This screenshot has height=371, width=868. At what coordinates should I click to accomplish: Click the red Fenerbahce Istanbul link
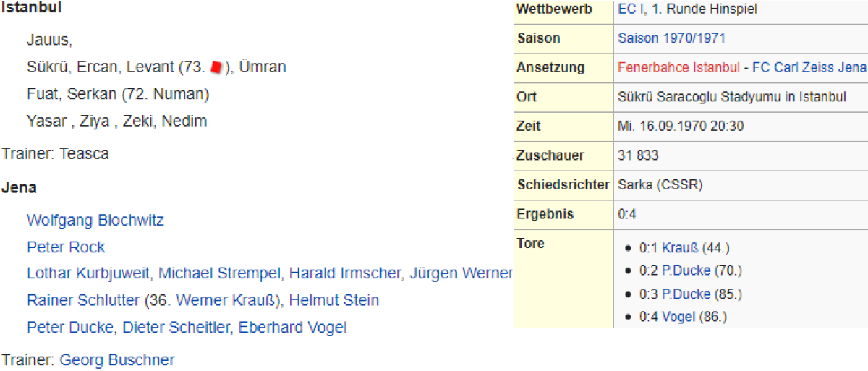click(x=678, y=67)
